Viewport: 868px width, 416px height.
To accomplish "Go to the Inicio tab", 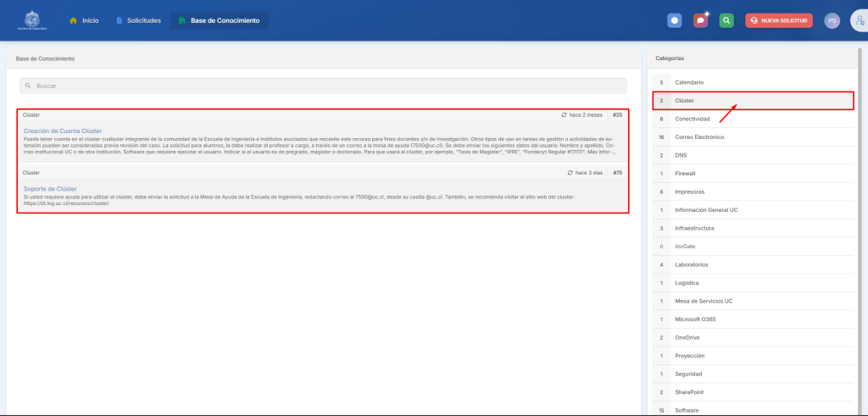I will (83, 20).
